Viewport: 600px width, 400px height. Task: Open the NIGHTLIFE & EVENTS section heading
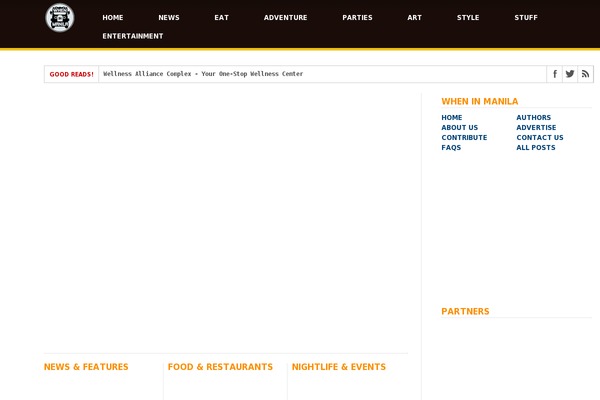coord(339,367)
